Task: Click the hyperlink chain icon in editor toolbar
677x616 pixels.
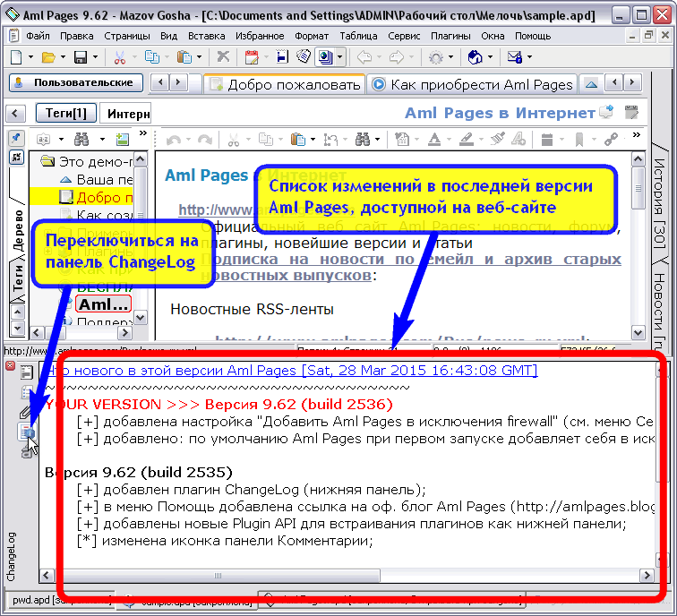Action: click(x=611, y=140)
